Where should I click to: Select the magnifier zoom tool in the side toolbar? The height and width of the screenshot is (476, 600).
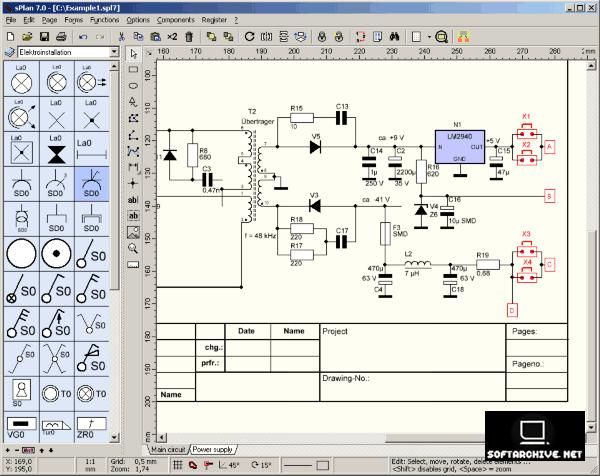[x=133, y=248]
